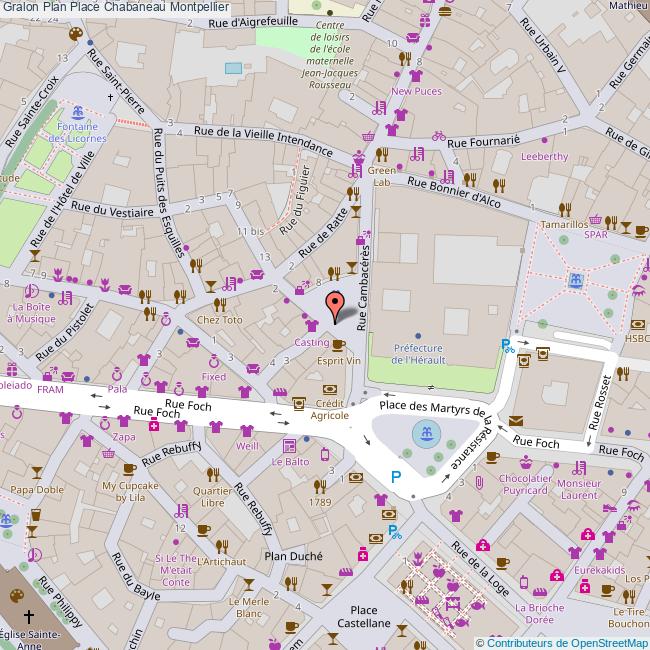Click the fountain icon in Place des Martyrs
The image size is (650, 650).
pyautogui.click(x=424, y=434)
